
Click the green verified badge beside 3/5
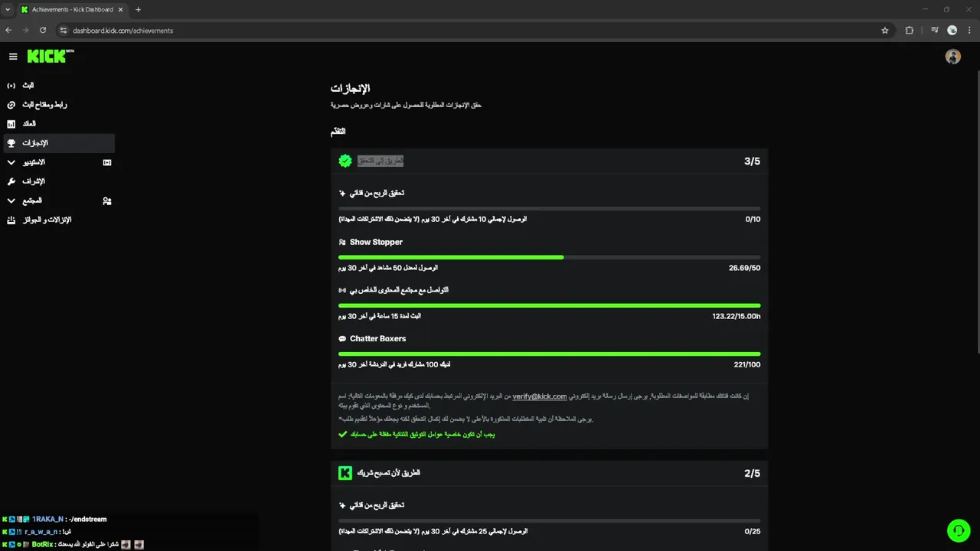(x=345, y=161)
